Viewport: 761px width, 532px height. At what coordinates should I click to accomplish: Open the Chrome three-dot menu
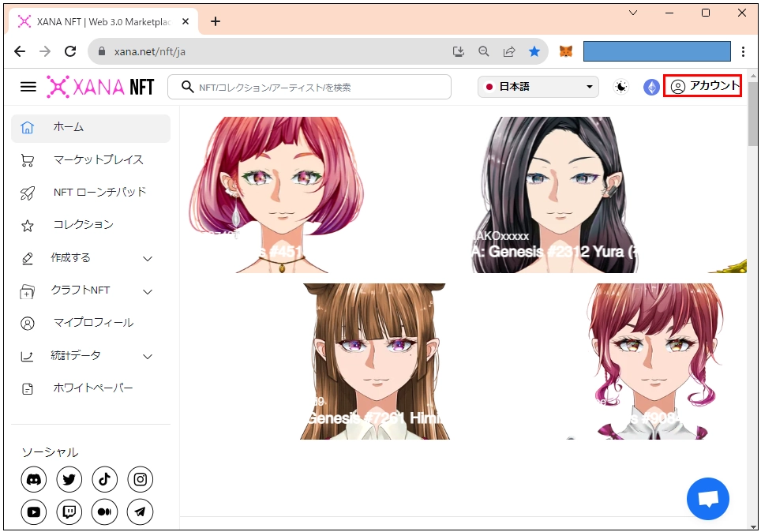tap(743, 51)
